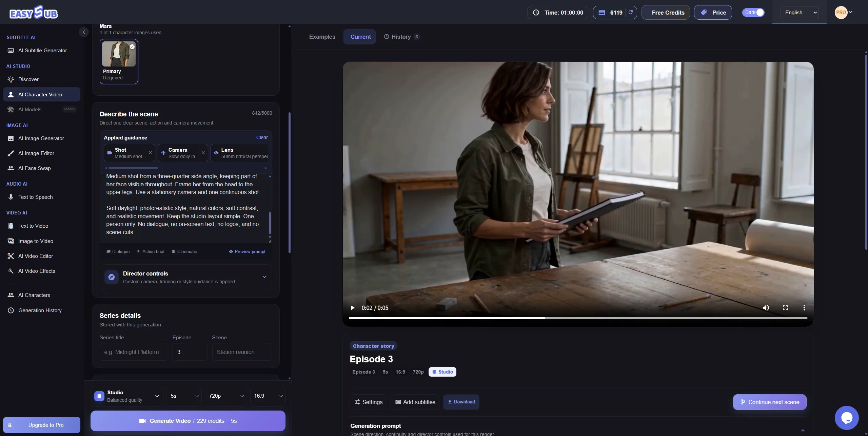
Task: Switch to the Examples tab
Action: [x=322, y=37]
